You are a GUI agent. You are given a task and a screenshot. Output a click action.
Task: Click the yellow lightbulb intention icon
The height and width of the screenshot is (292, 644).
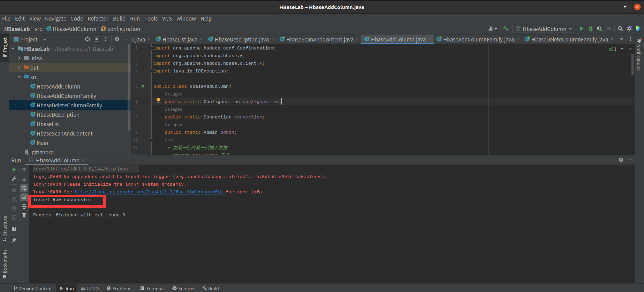click(x=158, y=100)
